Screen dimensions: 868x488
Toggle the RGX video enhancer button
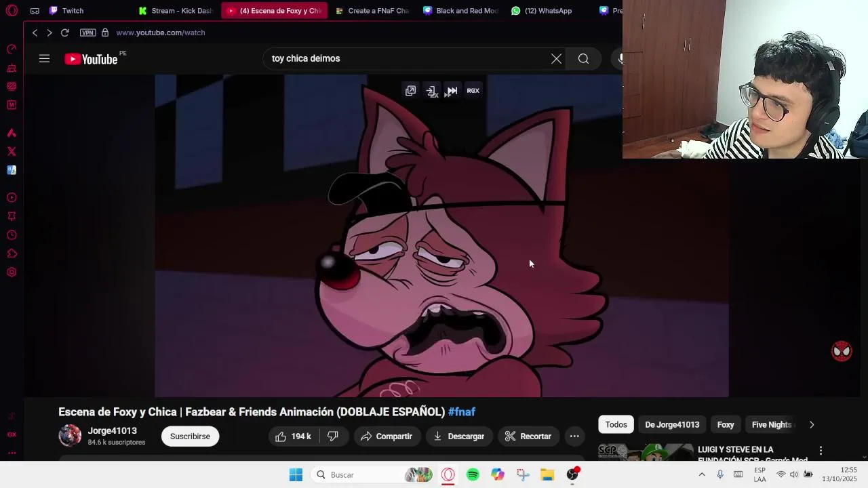[473, 91]
